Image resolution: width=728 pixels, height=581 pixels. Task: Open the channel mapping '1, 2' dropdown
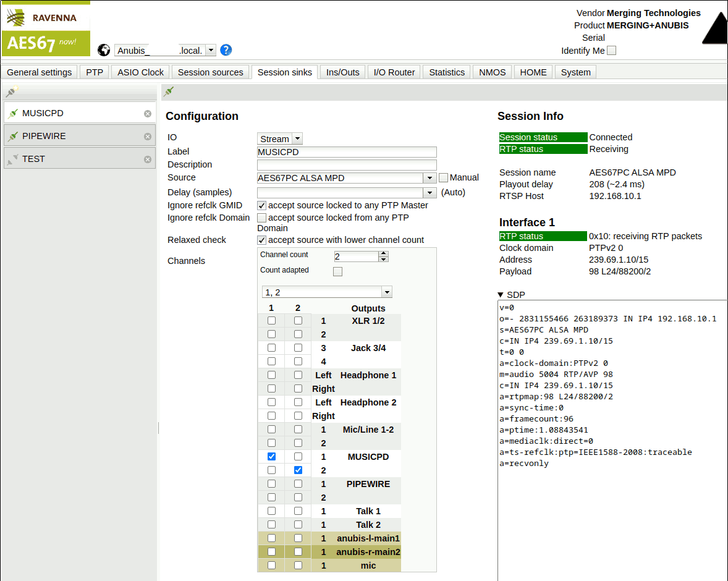(387, 292)
